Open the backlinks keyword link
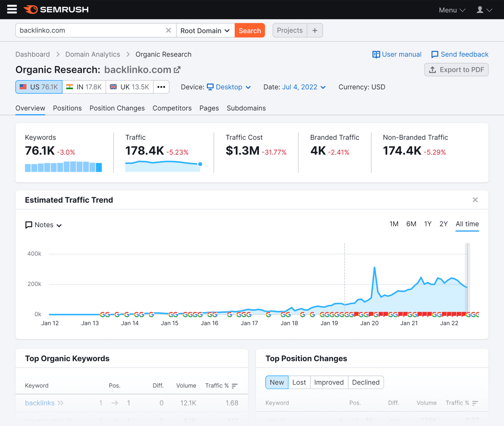The width and height of the screenshot is (504, 426). pos(40,403)
